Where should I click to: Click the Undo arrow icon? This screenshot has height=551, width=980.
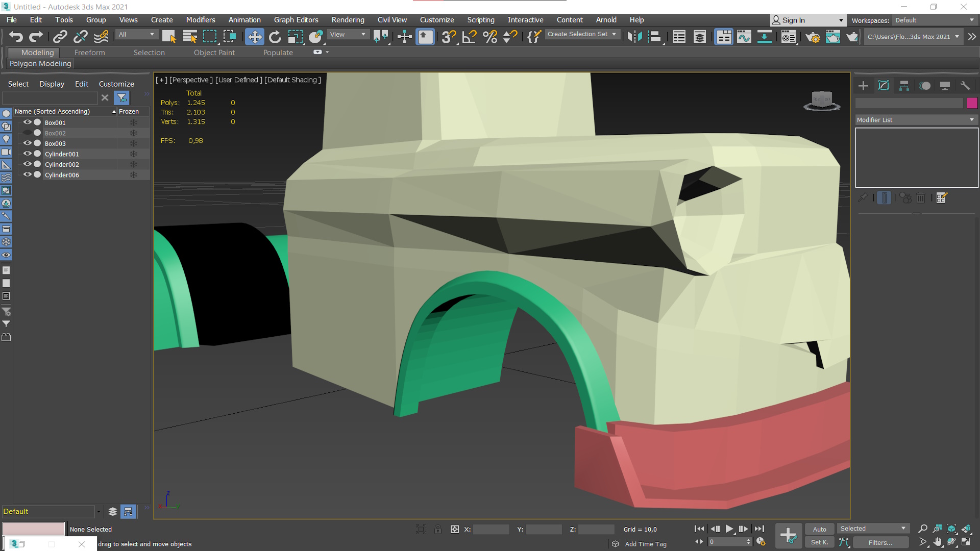coord(16,37)
